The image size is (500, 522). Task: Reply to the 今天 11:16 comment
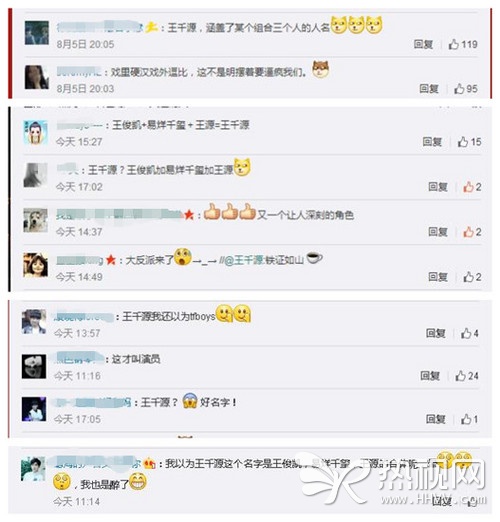[430, 376]
